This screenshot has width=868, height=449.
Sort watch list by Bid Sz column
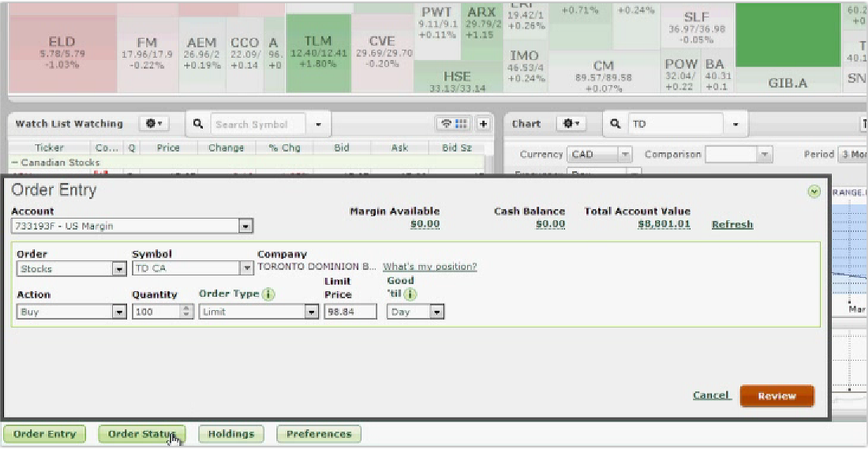pyautogui.click(x=457, y=148)
